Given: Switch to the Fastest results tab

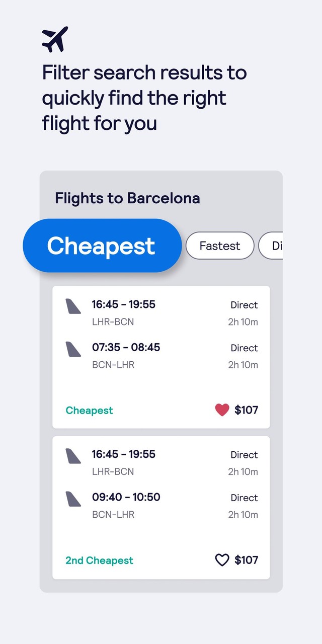Looking at the screenshot, I should pyautogui.click(x=219, y=246).
